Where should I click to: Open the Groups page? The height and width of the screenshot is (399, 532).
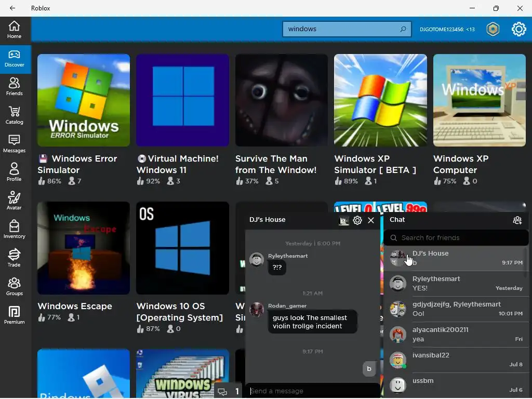(14, 286)
